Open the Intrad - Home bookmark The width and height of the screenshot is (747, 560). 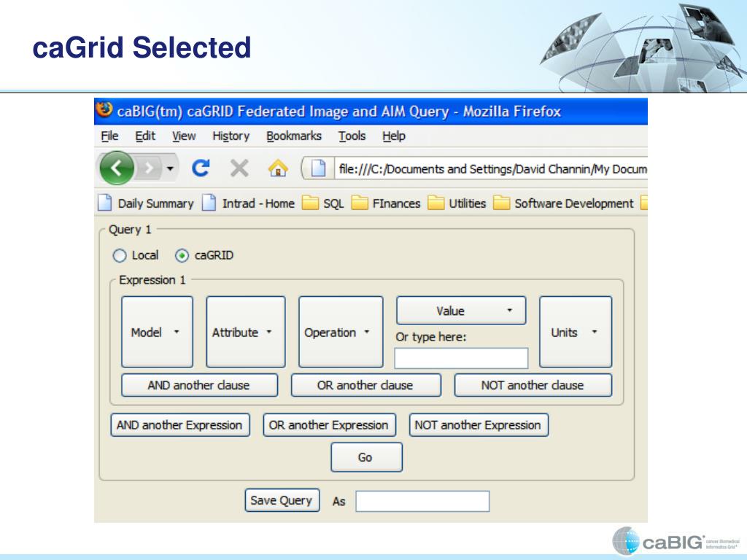tap(248, 203)
